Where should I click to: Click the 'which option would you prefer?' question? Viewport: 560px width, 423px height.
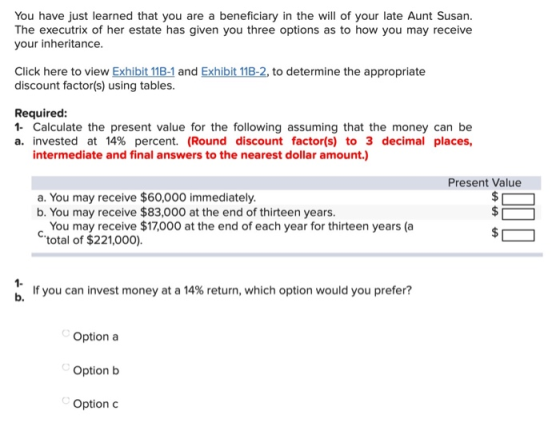[222, 290]
